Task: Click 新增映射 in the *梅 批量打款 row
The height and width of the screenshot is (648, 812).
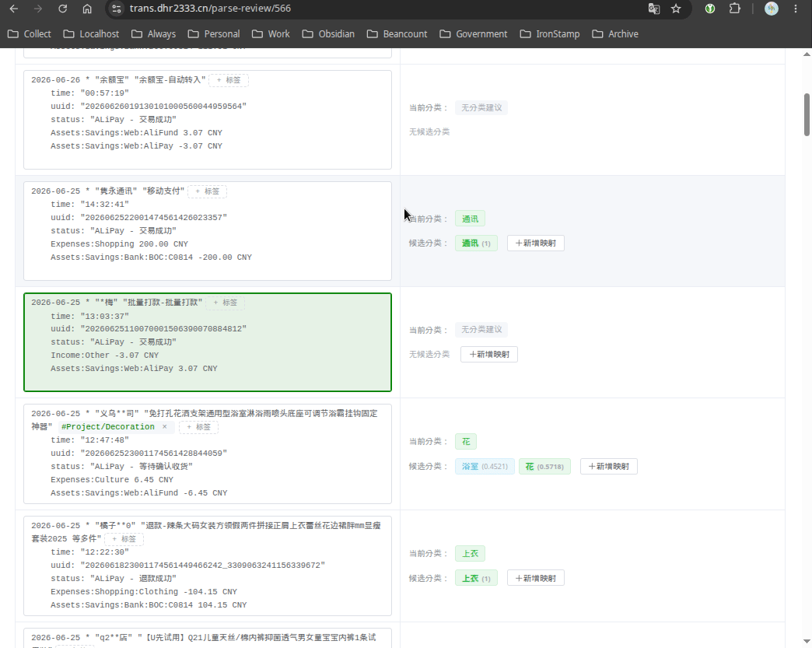Action: click(x=489, y=354)
